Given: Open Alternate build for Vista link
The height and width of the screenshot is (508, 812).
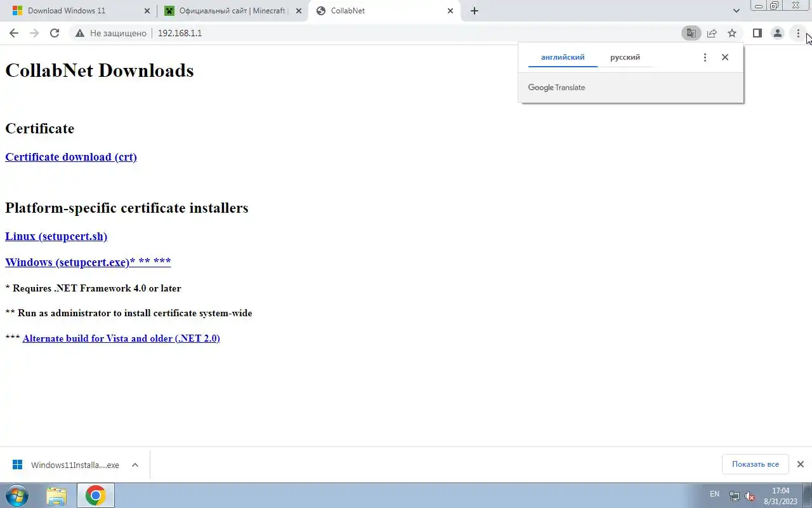Looking at the screenshot, I should [x=121, y=338].
